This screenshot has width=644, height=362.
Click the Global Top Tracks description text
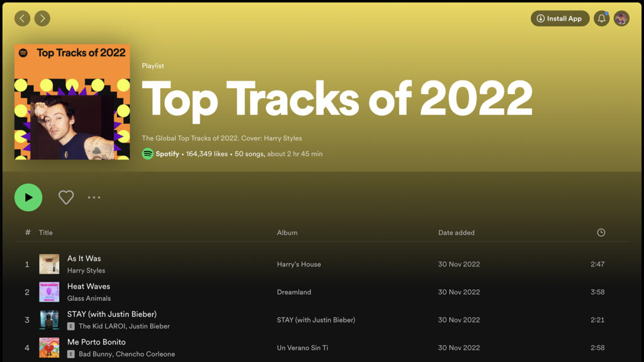pos(222,138)
